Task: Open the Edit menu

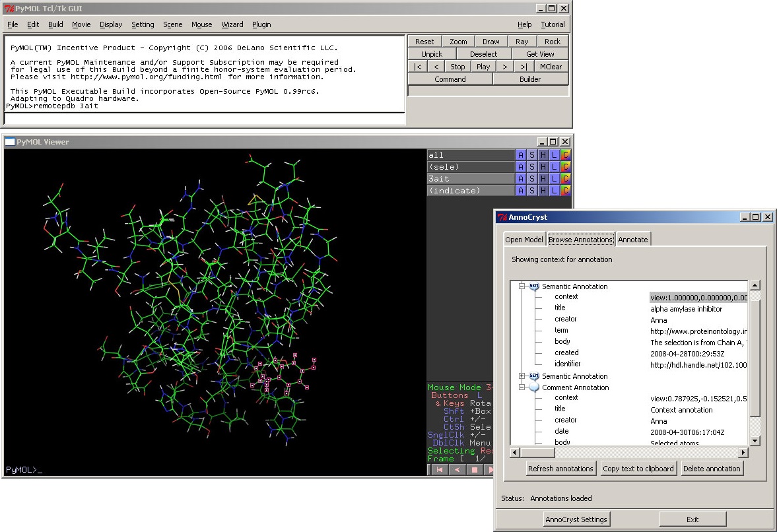Action: (x=33, y=24)
